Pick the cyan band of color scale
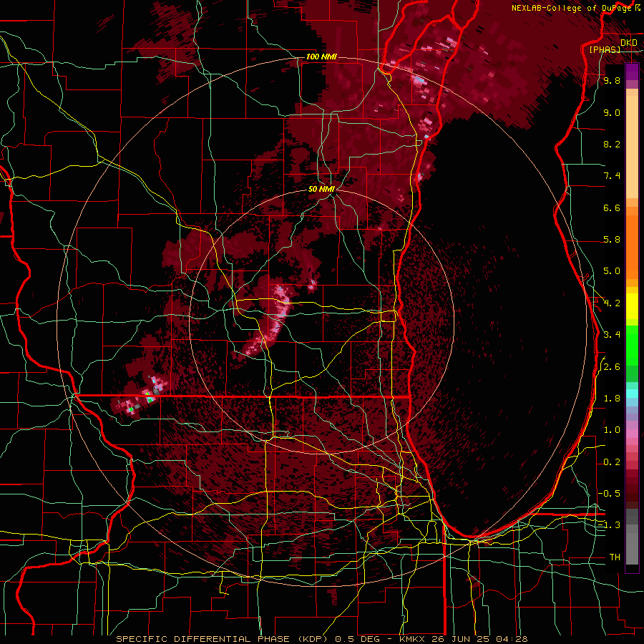Viewport: 644px width, 644px height. (x=632, y=394)
